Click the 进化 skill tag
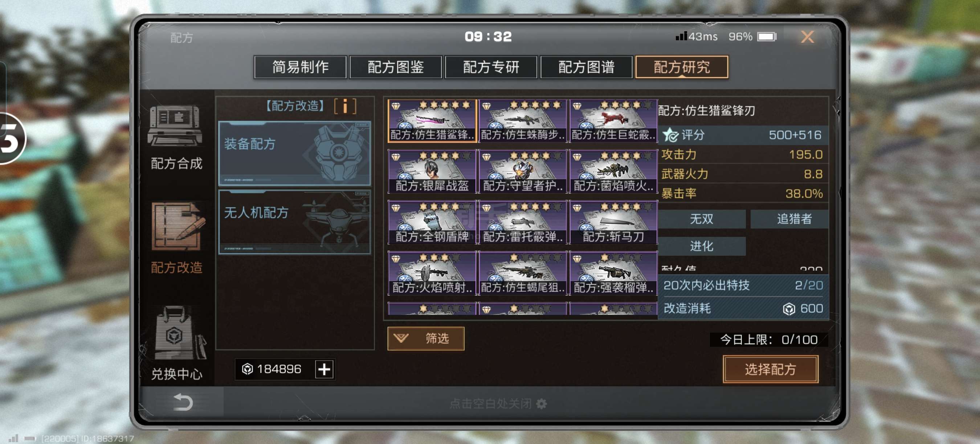 pos(702,246)
